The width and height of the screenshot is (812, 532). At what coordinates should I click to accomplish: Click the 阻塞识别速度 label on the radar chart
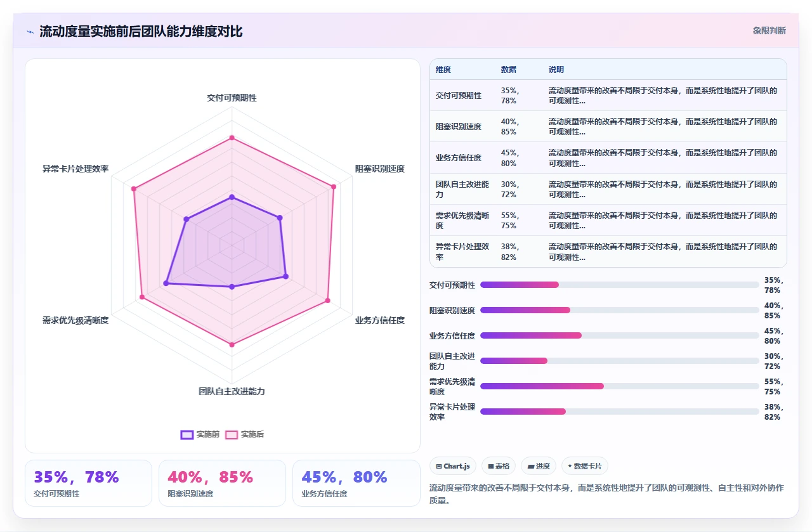coord(380,169)
